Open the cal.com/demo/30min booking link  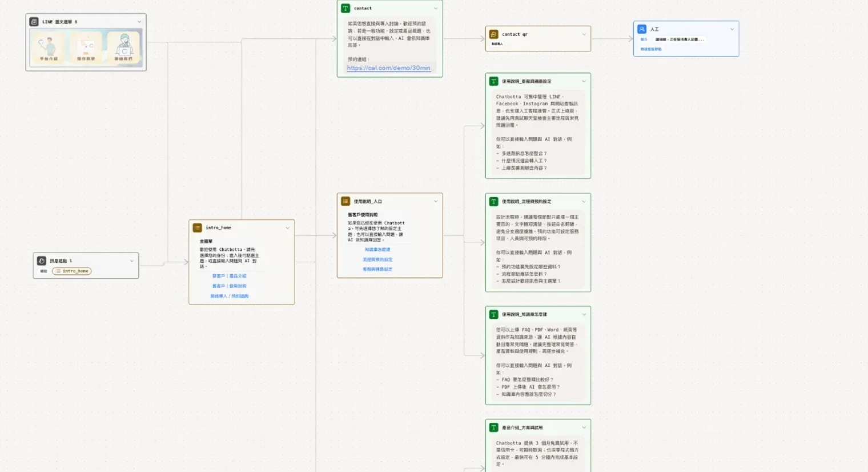389,68
